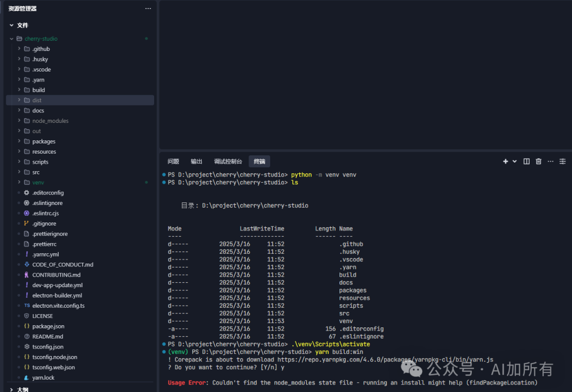Open the explorer more-actions ellipsis menu
Viewport: 572px width, 392px height.
click(148, 8)
